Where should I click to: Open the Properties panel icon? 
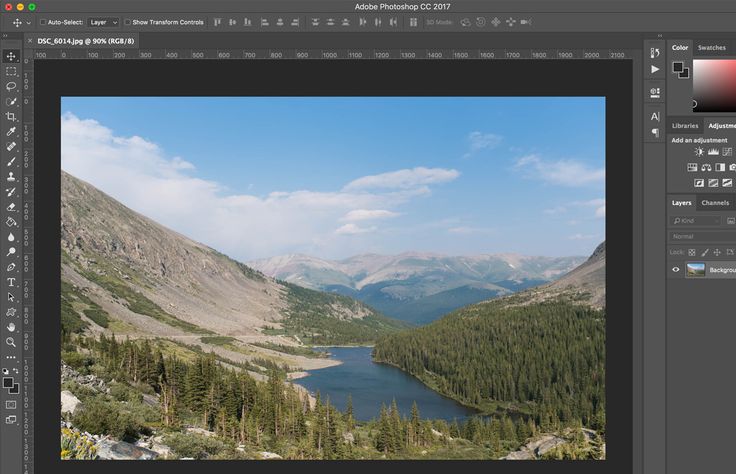[655, 92]
